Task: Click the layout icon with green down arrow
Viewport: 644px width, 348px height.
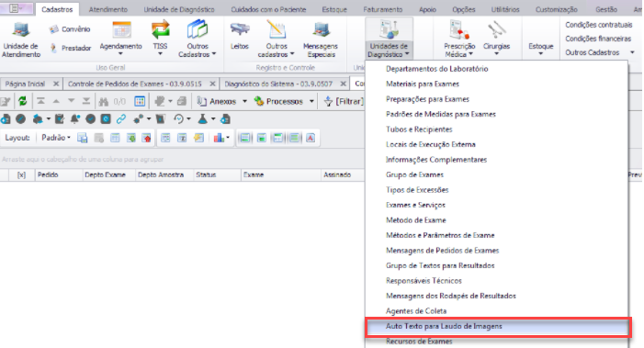Action: [131, 138]
